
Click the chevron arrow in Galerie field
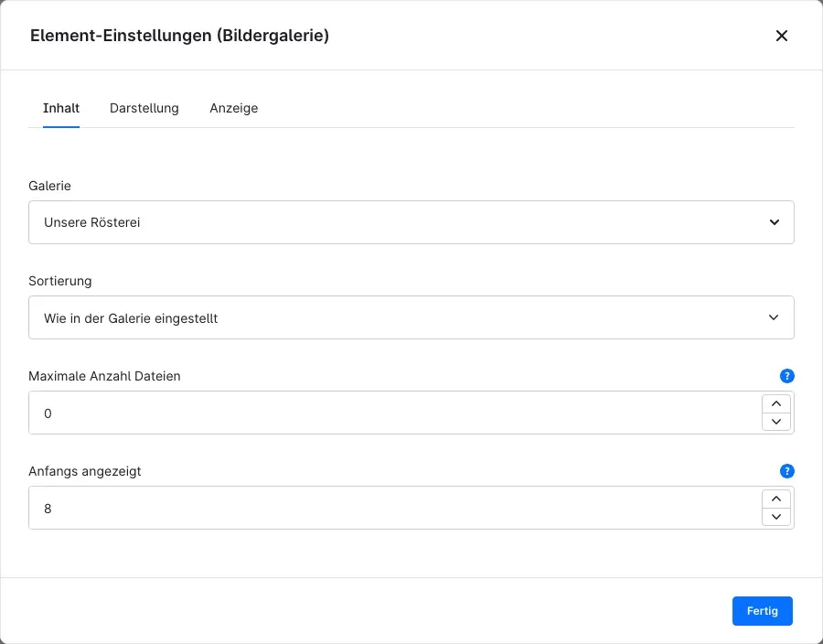coord(775,222)
